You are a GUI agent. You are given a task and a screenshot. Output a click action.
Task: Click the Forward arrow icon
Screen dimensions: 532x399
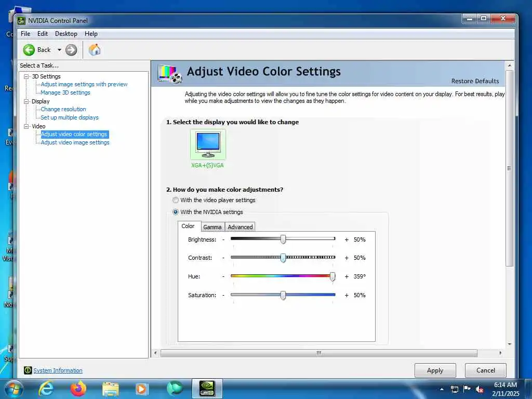click(x=71, y=50)
